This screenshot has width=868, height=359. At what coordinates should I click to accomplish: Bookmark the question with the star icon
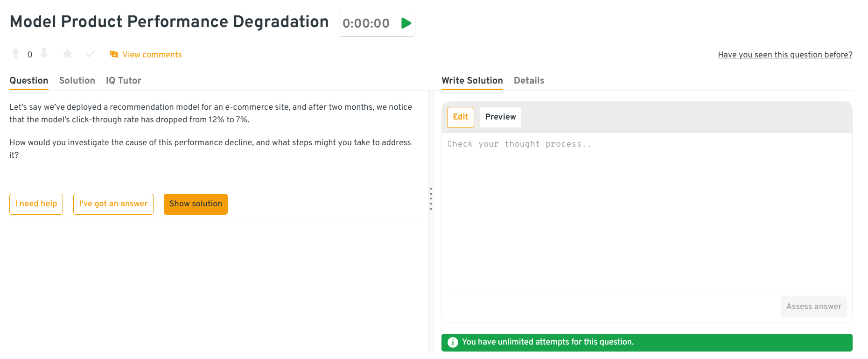tap(67, 54)
